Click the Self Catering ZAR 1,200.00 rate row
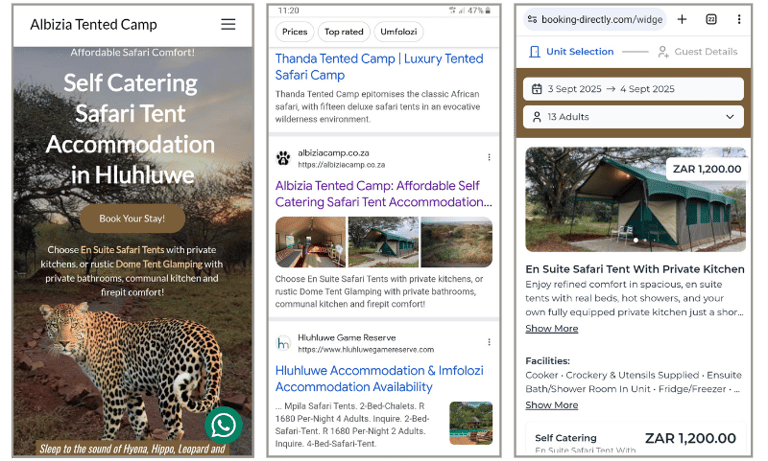 [x=635, y=439]
